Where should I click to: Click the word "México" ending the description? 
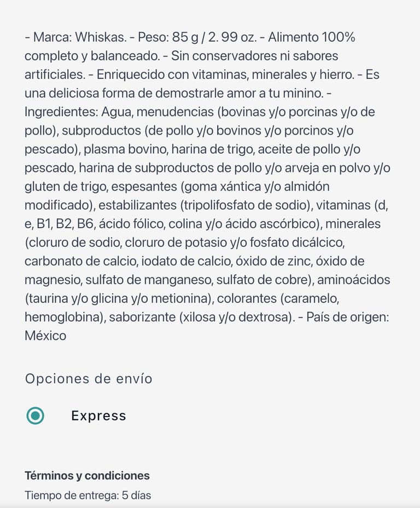[x=45, y=335]
